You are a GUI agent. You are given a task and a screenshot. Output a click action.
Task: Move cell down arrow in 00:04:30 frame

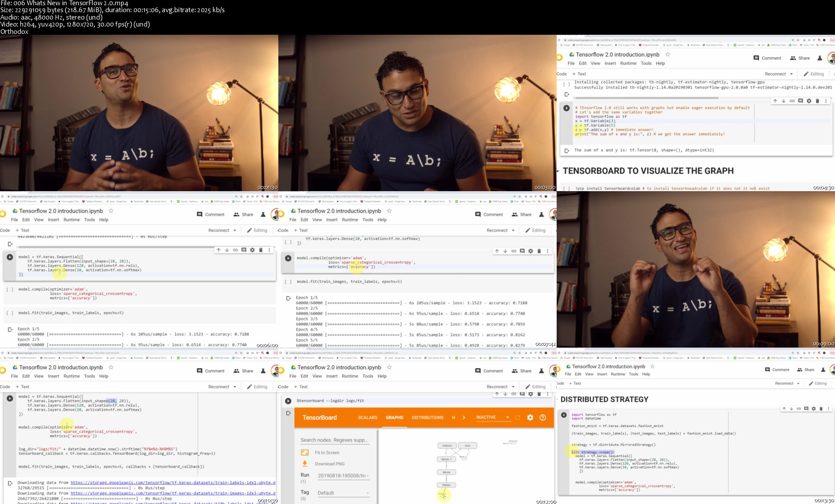pyautogui.click(x=784, y=101)
